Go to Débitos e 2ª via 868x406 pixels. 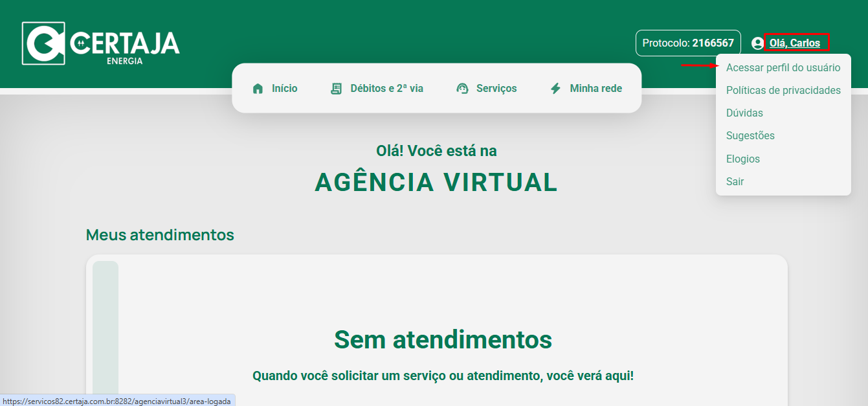point(386,89)
